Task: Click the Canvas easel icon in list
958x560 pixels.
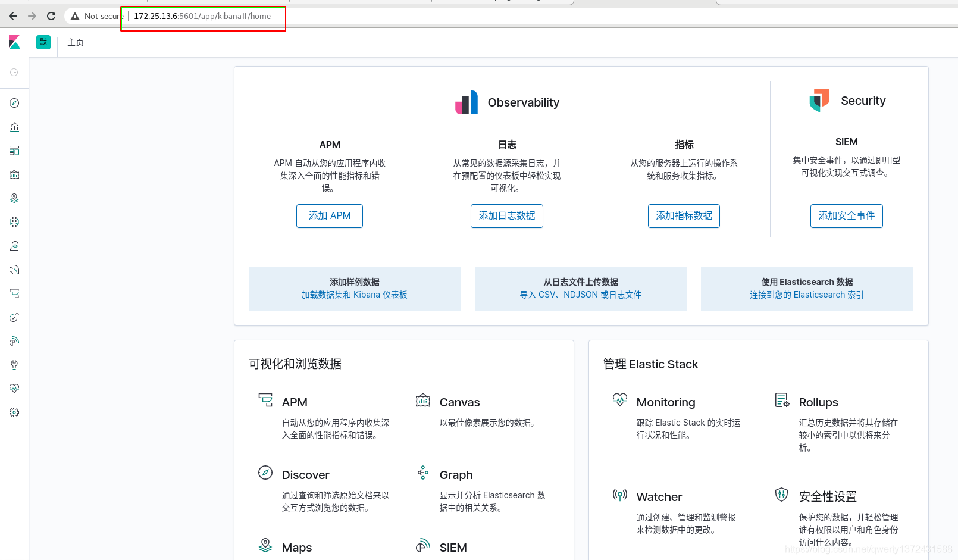Action: (x=423, y=400)
